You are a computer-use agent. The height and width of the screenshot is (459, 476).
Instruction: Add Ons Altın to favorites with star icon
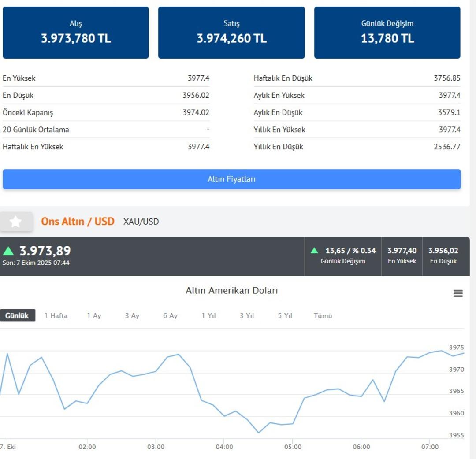click(x=16, y=222)
